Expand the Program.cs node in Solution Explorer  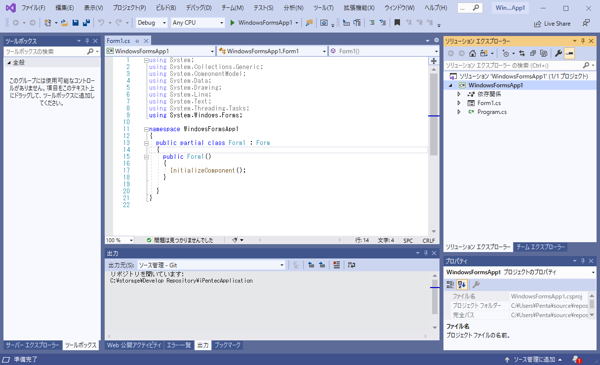pyautogui.click(x=459, y=112)
